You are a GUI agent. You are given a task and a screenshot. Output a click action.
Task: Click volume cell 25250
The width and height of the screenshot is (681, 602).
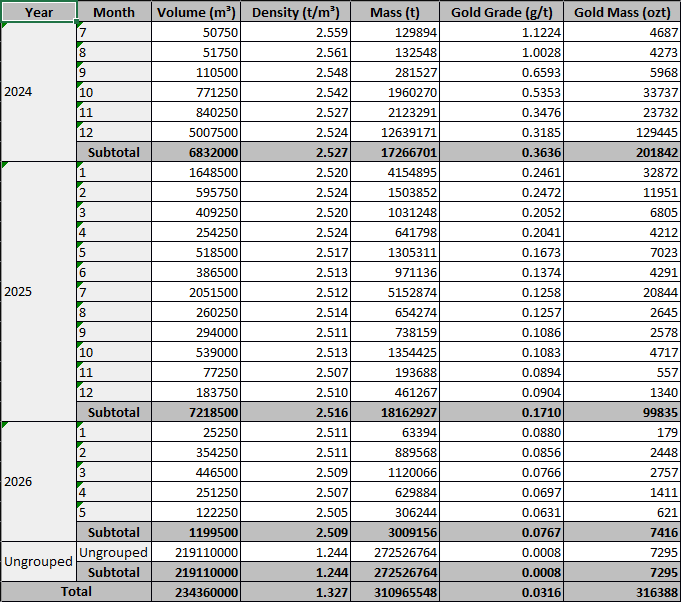(x=196, y=432)
